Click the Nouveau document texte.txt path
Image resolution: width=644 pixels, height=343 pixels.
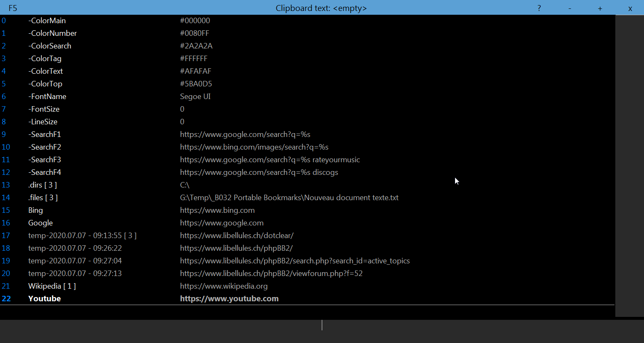289,198
